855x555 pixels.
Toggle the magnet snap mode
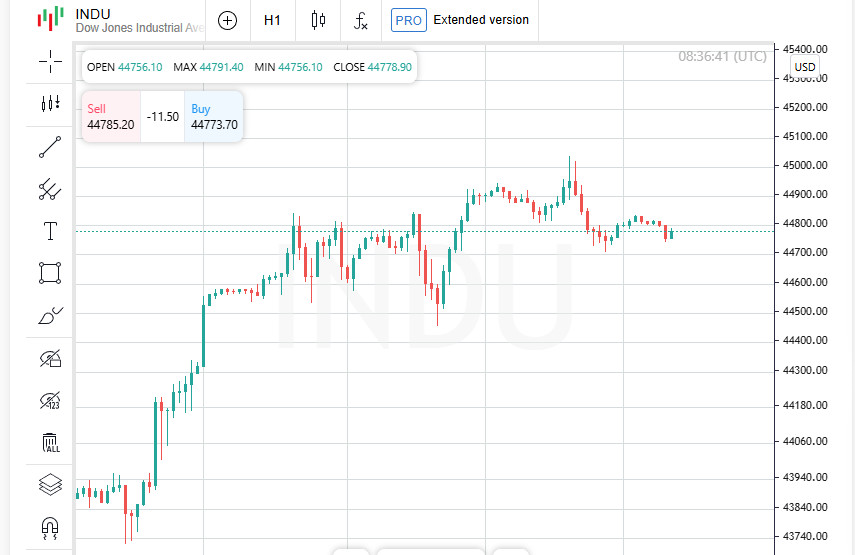click(50, 528)
